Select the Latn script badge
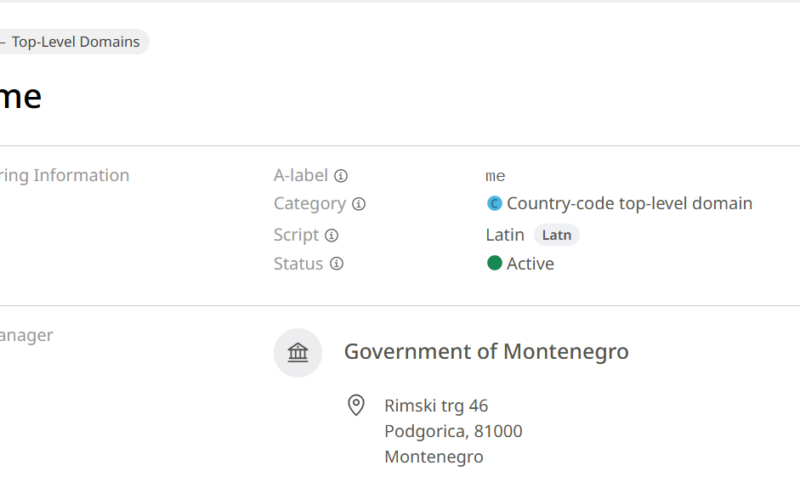 556,235
